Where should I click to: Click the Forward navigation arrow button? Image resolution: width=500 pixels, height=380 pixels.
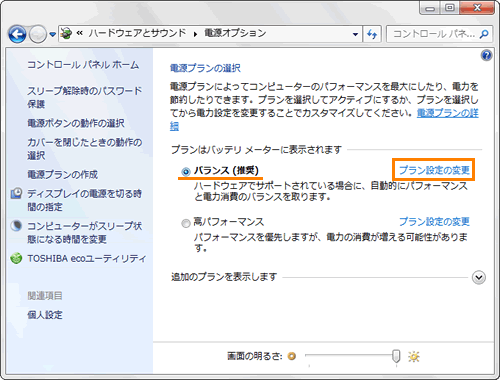(x=37, y=34)
